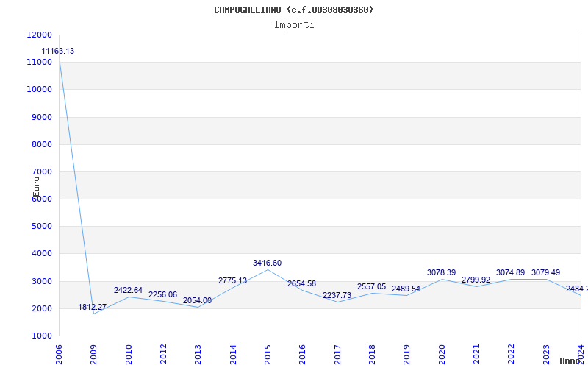588x368 pixels.
Task: Click the 2022 x-axis year label
Action: point(511,354)
